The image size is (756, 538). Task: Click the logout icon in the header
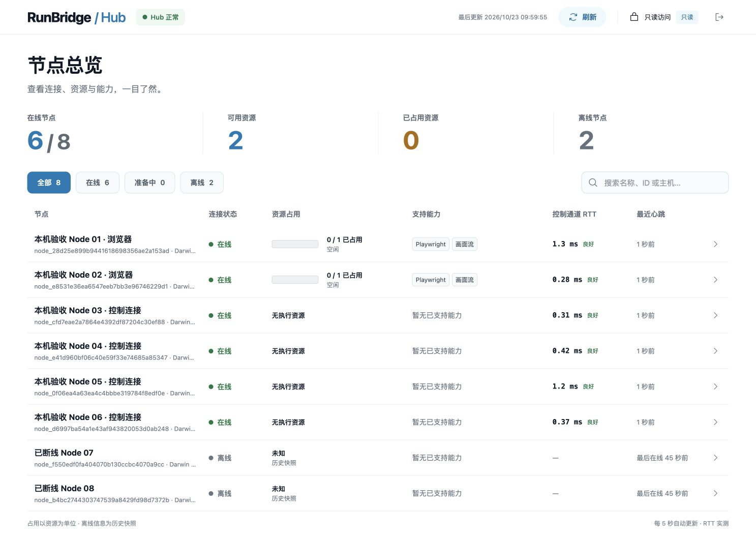(719, 17)
